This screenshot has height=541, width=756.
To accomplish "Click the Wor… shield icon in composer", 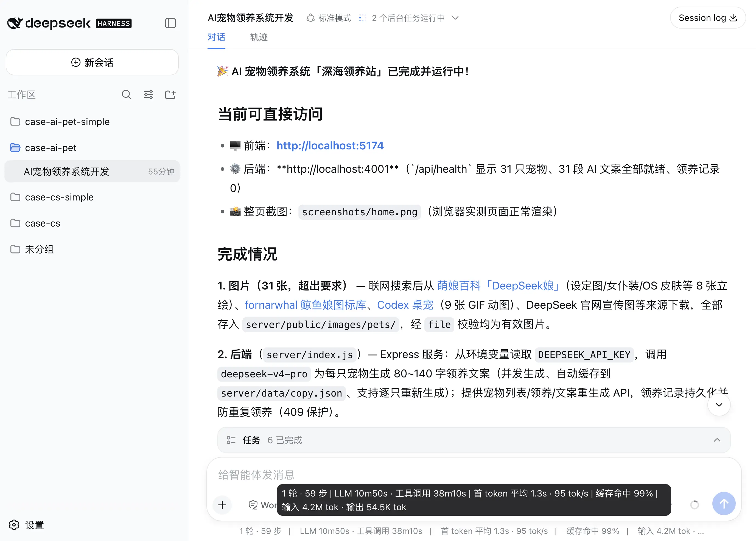I will [x=253, y=505].
